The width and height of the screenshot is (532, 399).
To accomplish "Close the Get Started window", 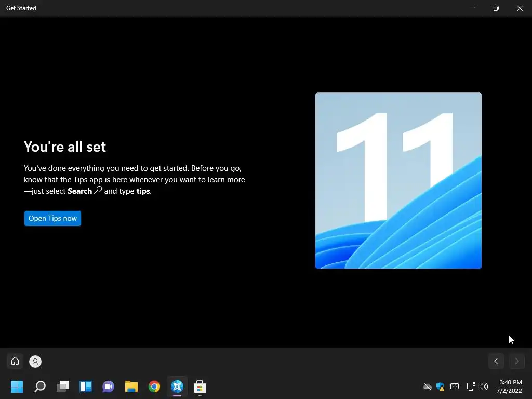I will click(520, 8).
